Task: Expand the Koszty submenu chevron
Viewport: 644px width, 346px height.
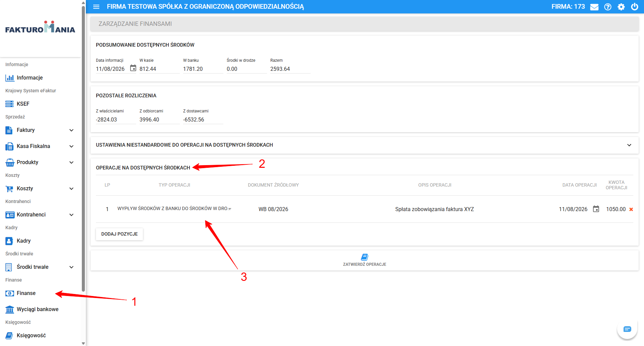Action: [71, 189]
